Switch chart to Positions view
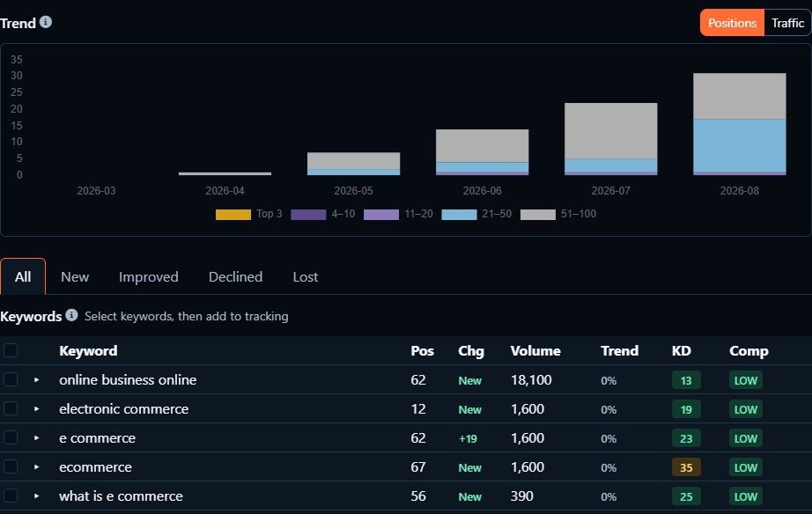812x514 pixels. tap(732, 23)
